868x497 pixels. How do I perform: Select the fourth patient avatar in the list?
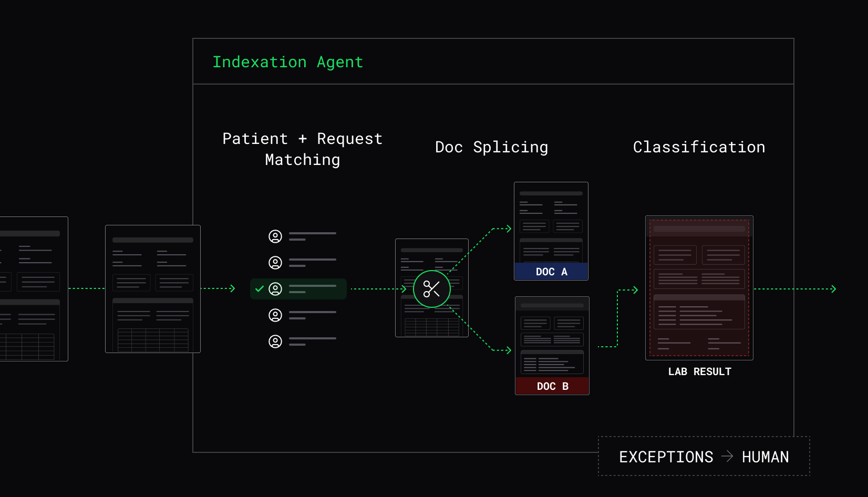(275, 315)
